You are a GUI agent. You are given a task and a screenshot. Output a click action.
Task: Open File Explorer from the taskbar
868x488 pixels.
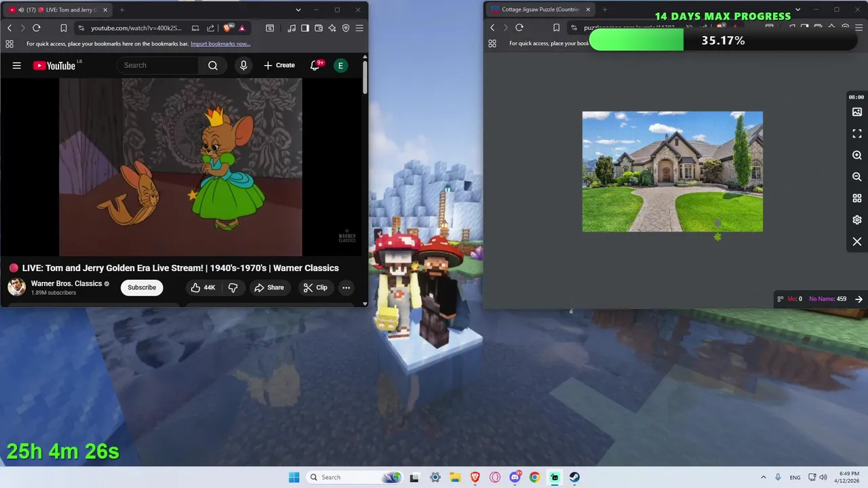click(455, 477)
